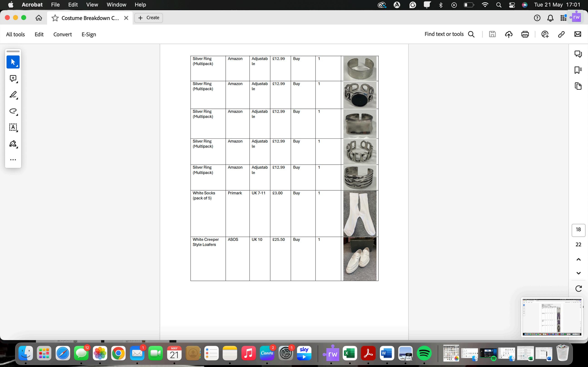Open the bookmarks panel icon
Image resolution: width=588 pixels, height=367 pixels.
578,70
